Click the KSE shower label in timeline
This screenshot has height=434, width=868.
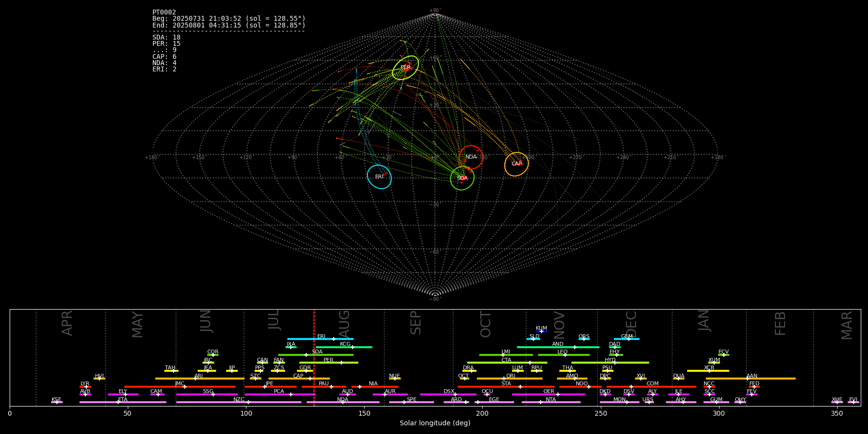click(x=56, y=400)
